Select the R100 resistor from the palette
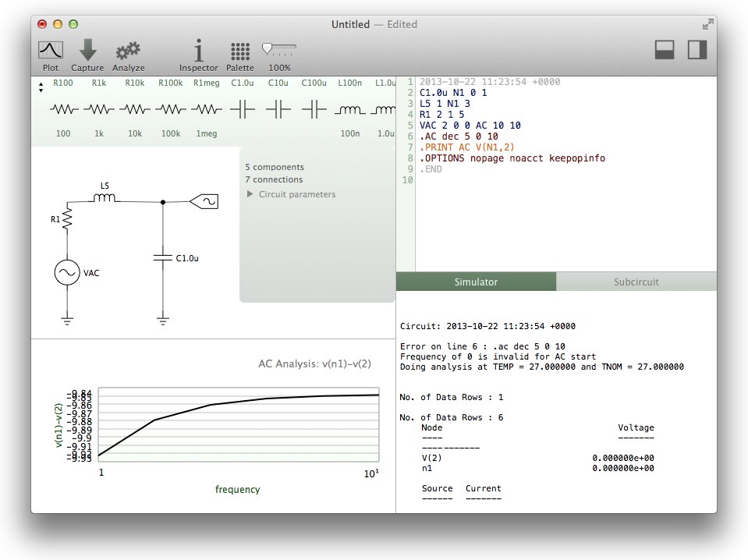 (63, 110)
